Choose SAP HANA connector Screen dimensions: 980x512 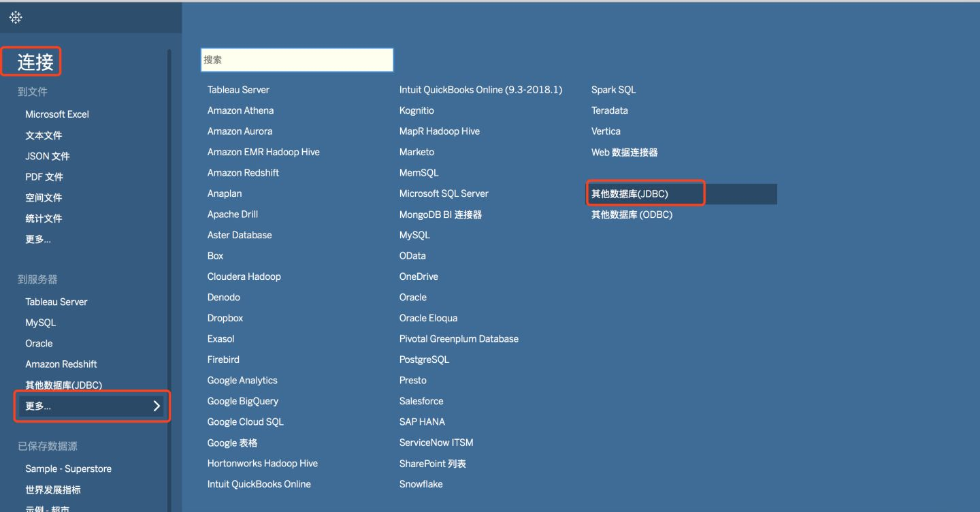(x=422, y=422)
